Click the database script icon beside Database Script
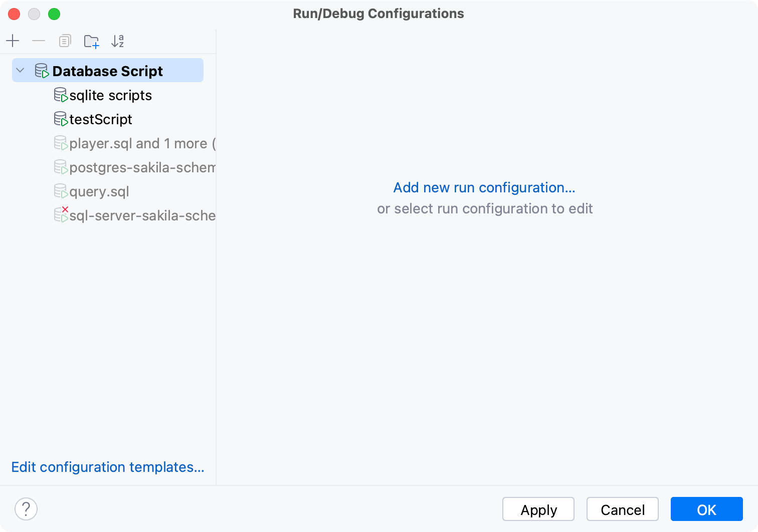Image resolution: width=758 pixels, height=532 pixels. click(42, 70)
